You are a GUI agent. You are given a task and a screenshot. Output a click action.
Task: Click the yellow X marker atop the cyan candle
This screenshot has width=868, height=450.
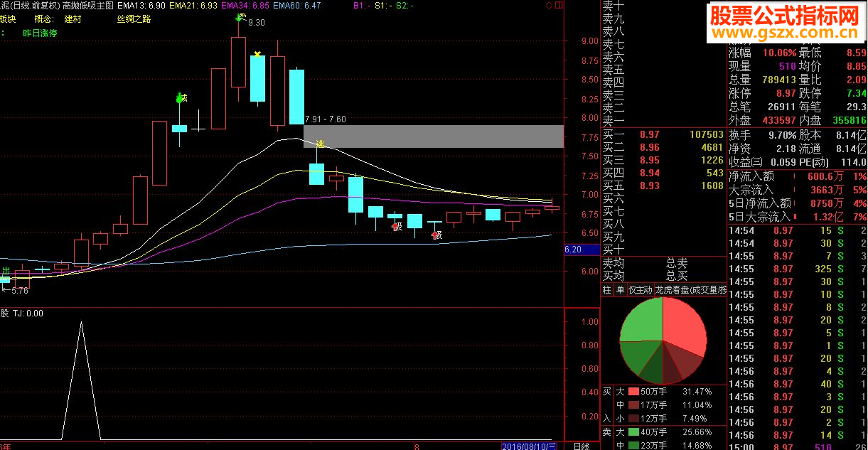pos(257,54)
